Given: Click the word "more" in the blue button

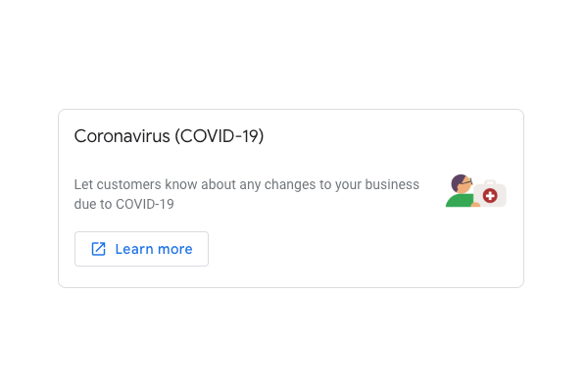Looking at the screenshot, I should (175, 250).
